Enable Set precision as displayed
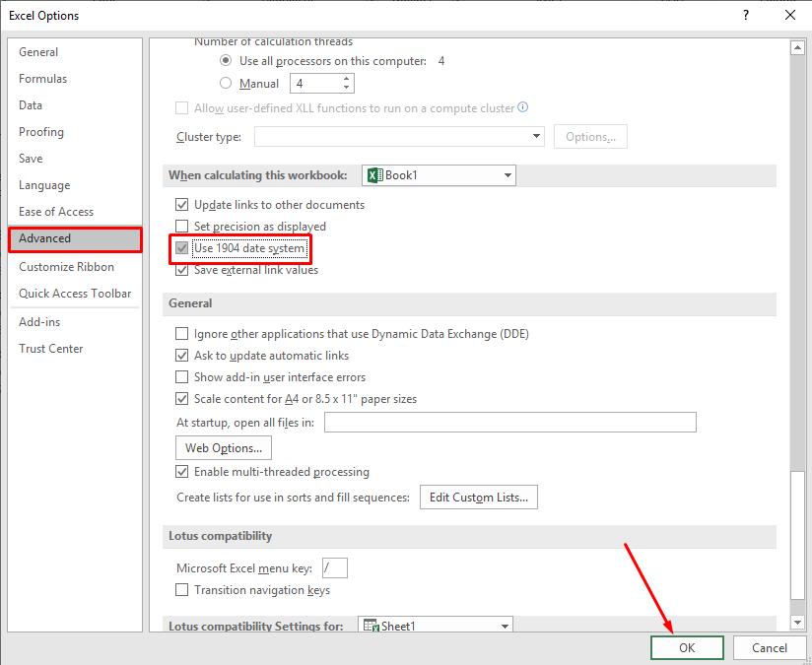 (181, 227)
